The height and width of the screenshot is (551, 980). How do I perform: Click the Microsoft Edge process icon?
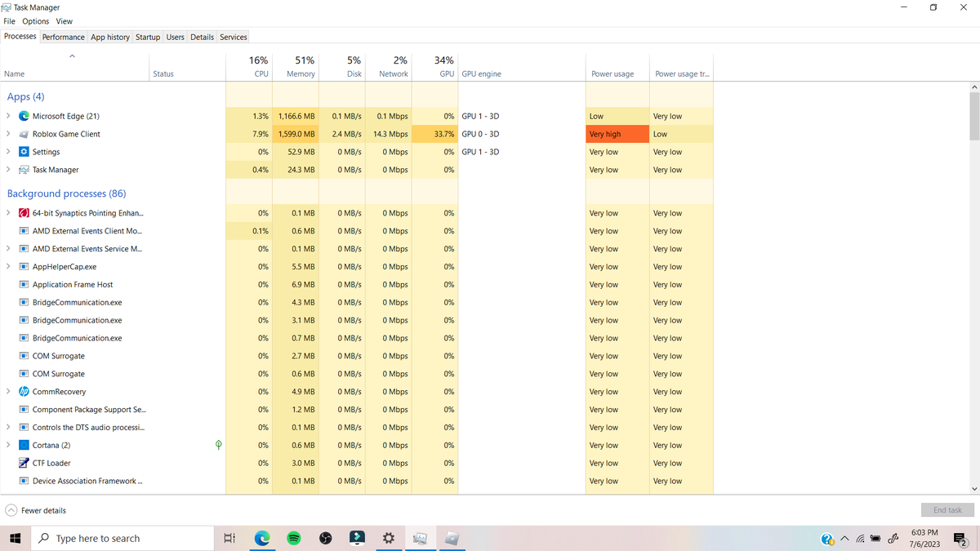click(24, 116)
